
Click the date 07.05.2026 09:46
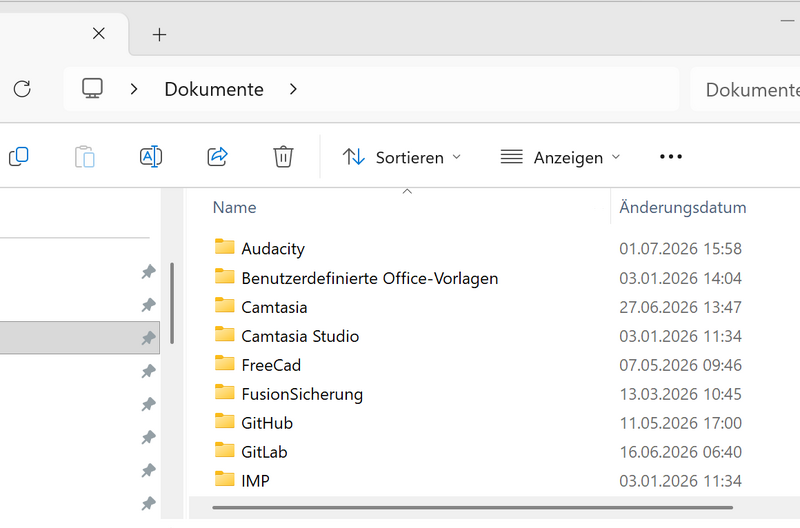click(x=680, y=365)
